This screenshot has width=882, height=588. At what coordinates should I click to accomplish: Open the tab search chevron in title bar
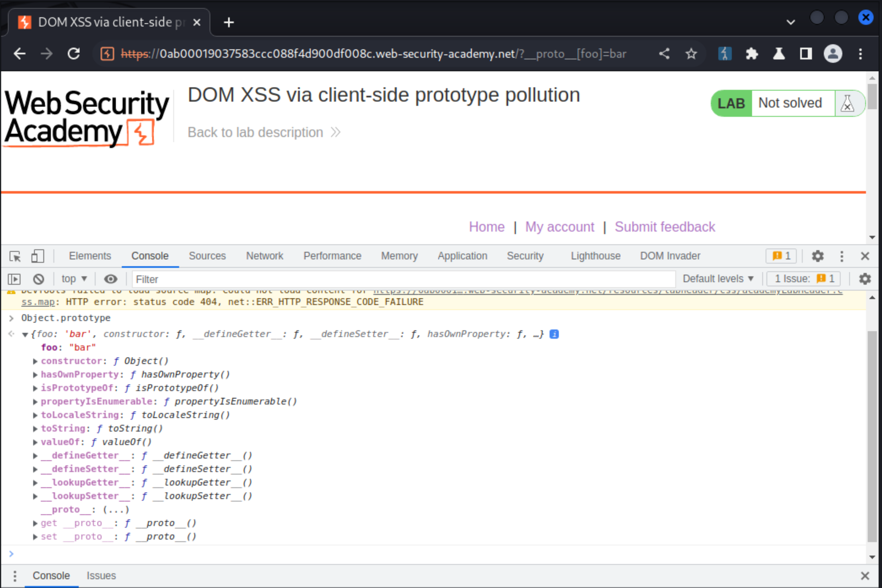pyautogui.click(x=791, y=22)
